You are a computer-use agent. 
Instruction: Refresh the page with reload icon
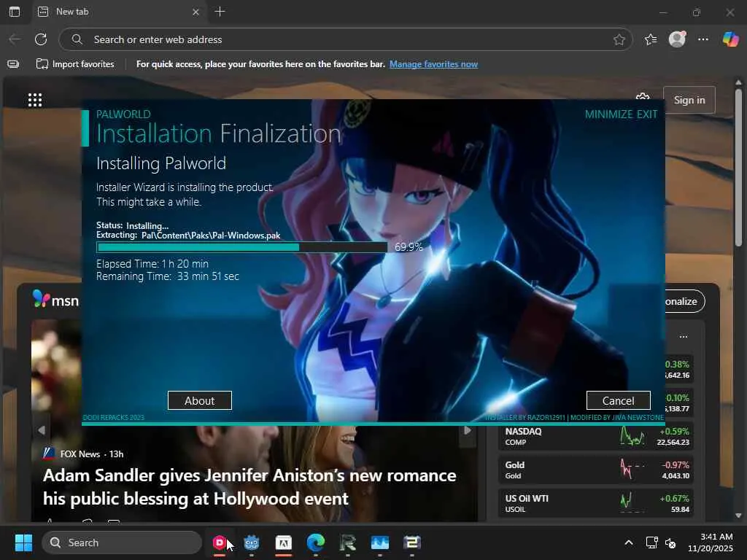pyautogui.click(x=41, y=39)
